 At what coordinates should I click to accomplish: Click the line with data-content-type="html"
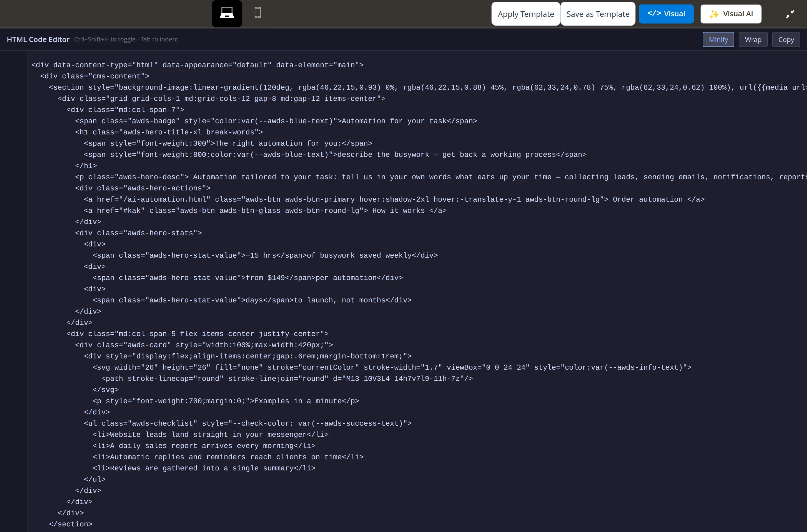(x=197, y=65)
